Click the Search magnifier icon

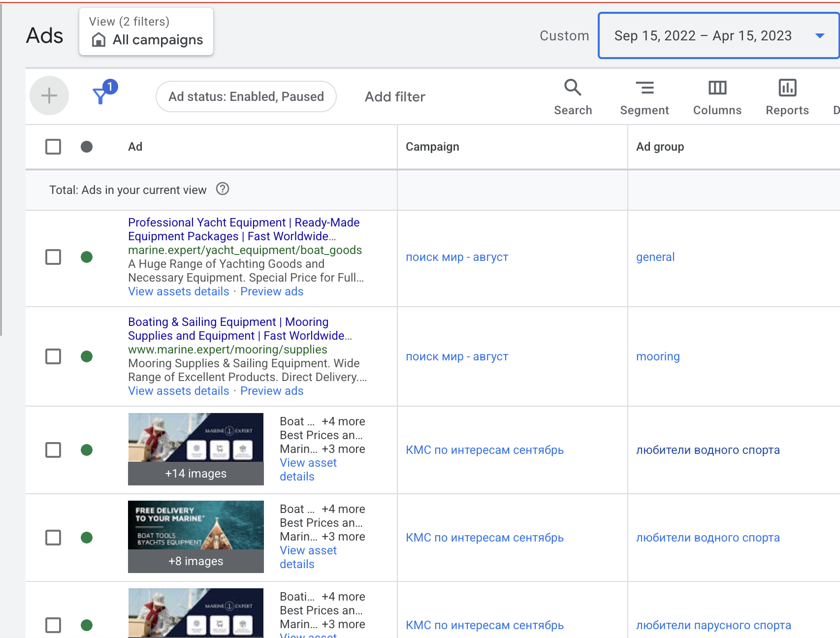573,88
